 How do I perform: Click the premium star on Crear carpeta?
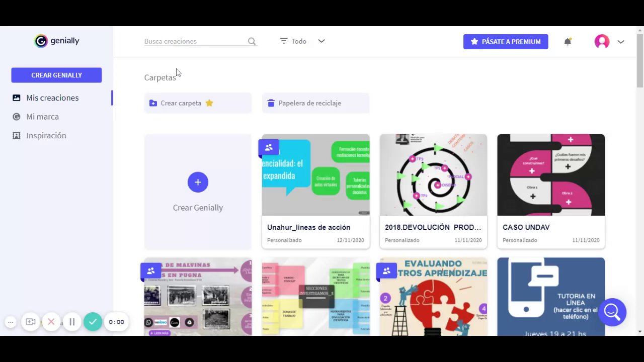[209, 103]
